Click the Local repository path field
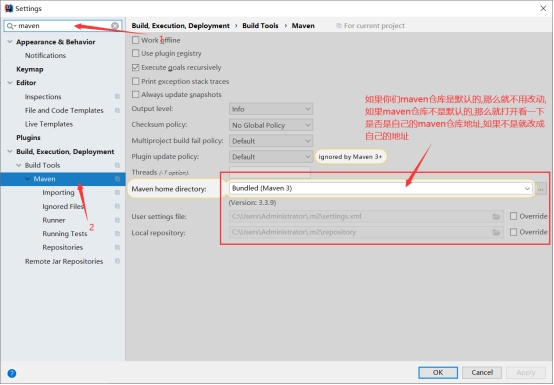The height and width of the screenshot is (385, 554). [366, 232]
